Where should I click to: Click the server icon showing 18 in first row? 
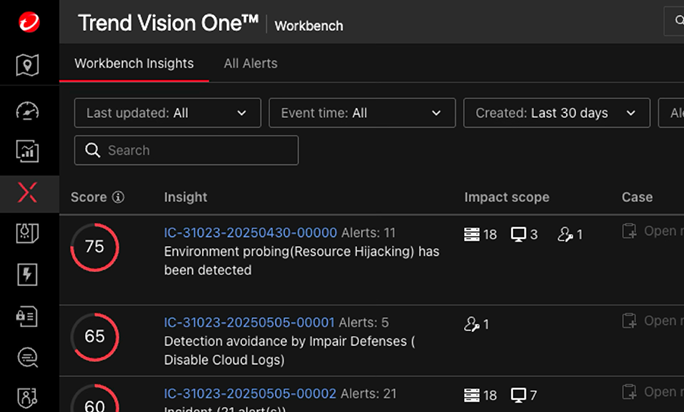[473, 234]
